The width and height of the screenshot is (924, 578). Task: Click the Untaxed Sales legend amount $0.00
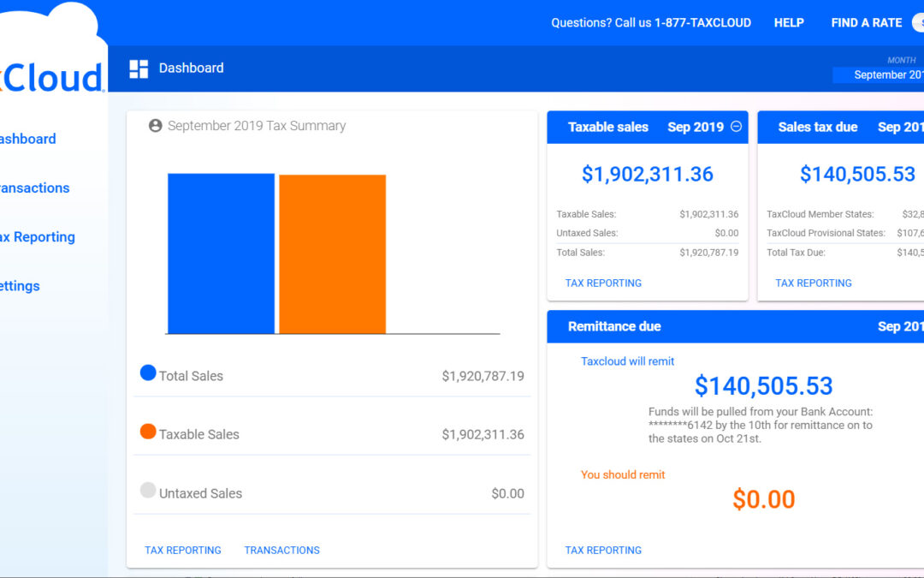pyautogui.click(x=507, y=494)
